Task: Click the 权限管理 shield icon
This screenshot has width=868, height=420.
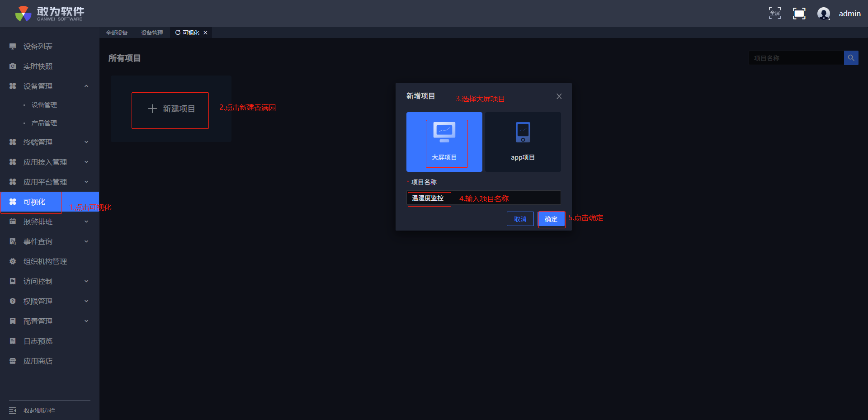Action: pyautogui.click(x=13, y=302)
